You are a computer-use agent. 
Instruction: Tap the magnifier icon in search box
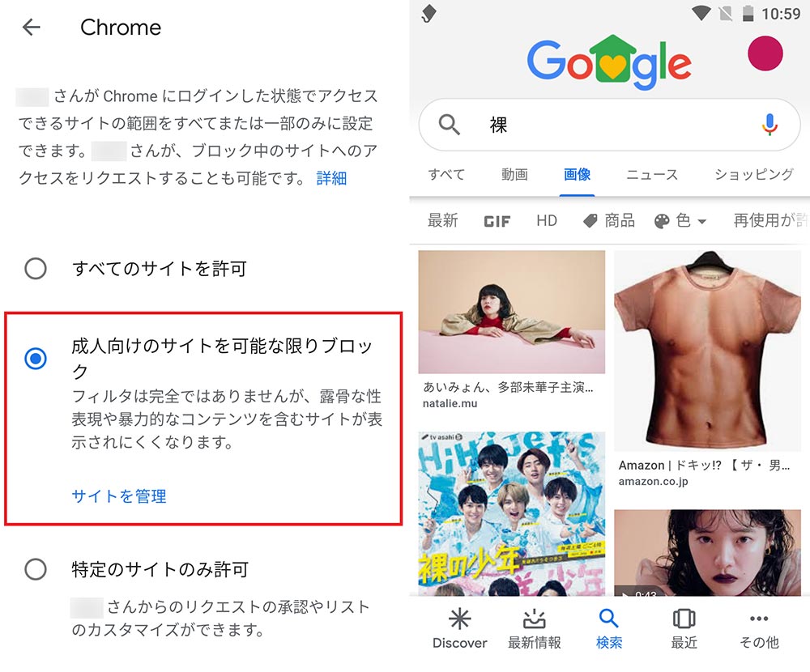pos(449,125)
